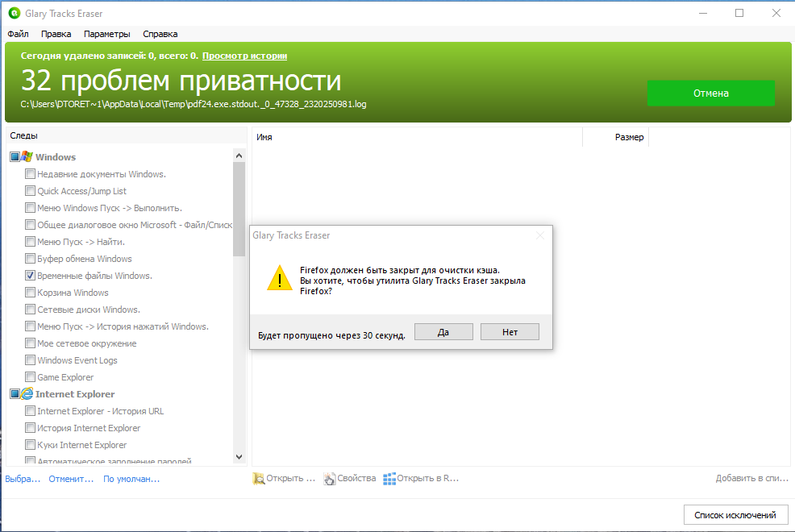Viewport: 795px width, 532px height.
Task: Enable Куки Internet Explorer option
Action: coord(30,444)
